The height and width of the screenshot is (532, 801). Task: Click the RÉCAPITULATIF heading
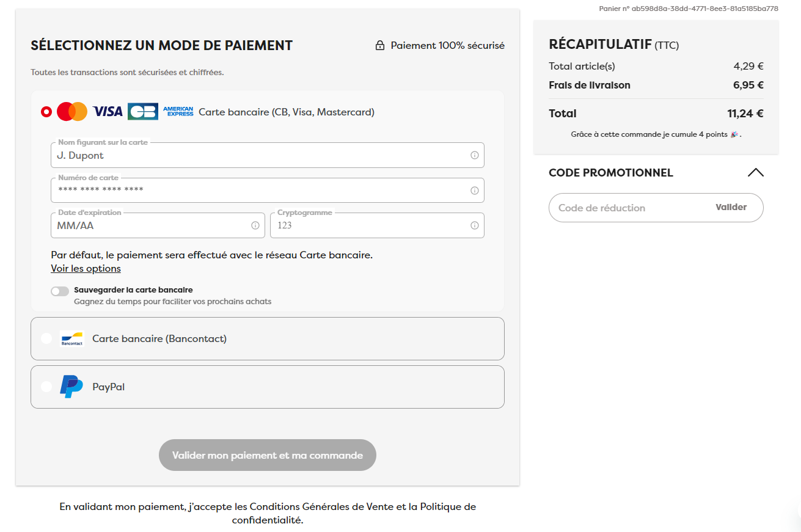600,45
